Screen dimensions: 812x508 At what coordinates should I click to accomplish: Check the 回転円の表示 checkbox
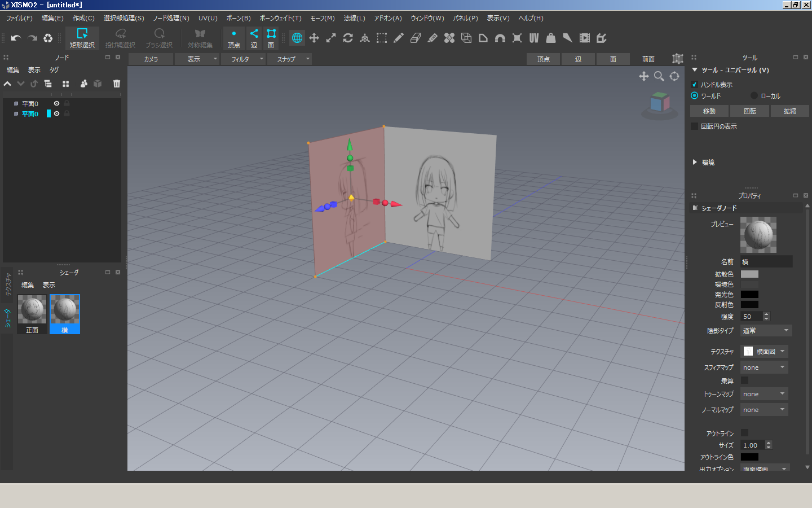coord(695,126)
